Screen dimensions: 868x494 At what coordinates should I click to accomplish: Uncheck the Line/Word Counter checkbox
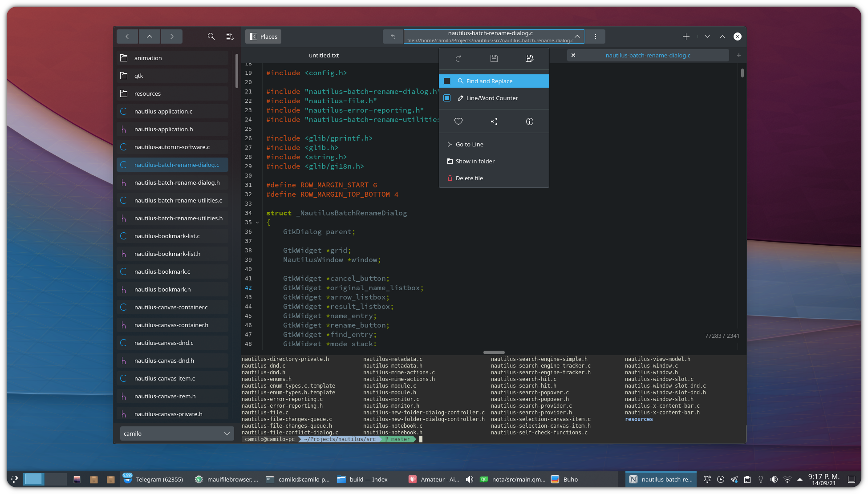coord(447,98)
